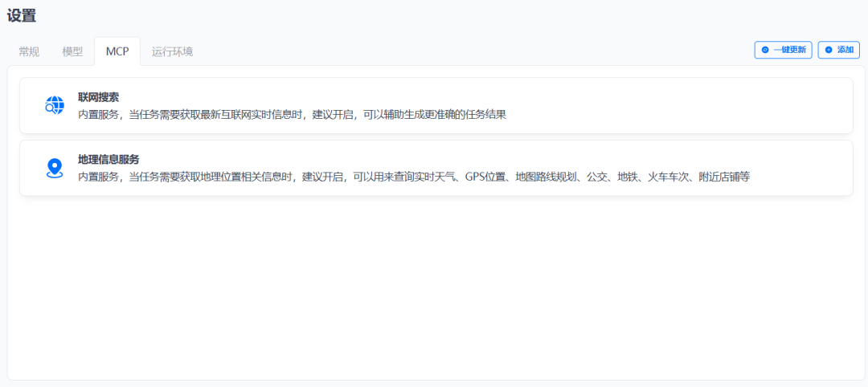Click the 设置 page heading
Screen dimensions: 868x387
(x=22, y=15)
